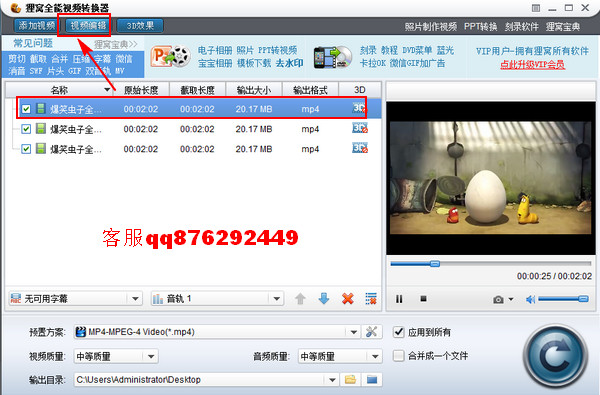Open the 预置方案 MP4 format dropdown
The height and width of the screenshot is (395, 600).
(x=217, y=332)
